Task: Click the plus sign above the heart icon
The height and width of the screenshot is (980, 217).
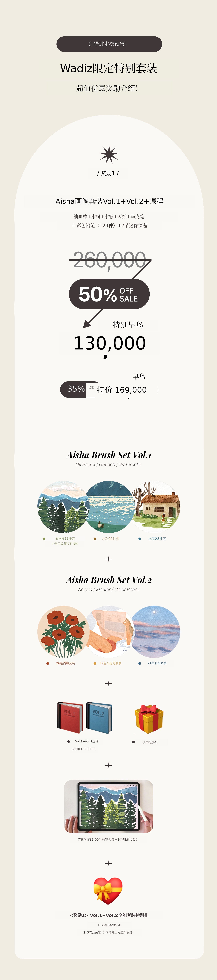Action: 108,863
